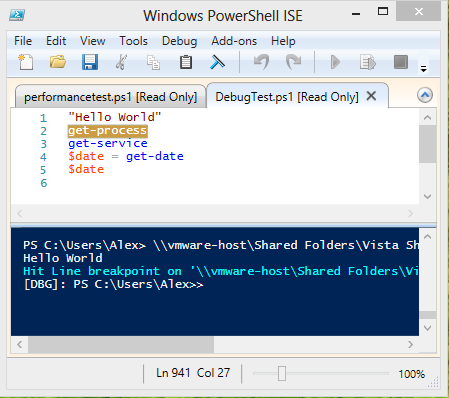Open the Add-ons menu

[234, 41]
